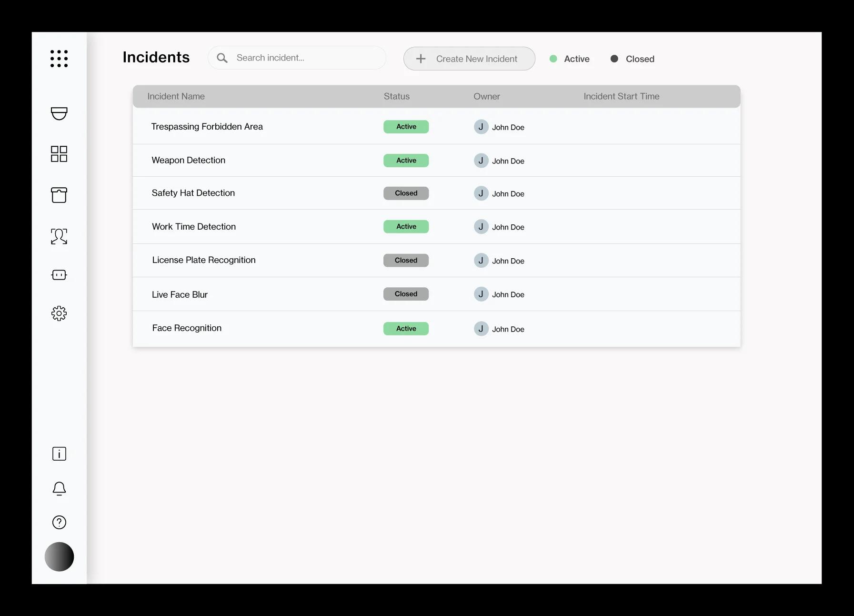This screenshot has height=616, width=854.
Task: Open the Live Face Blur incident
Action: pyautogui.click(x=180, y=295)
